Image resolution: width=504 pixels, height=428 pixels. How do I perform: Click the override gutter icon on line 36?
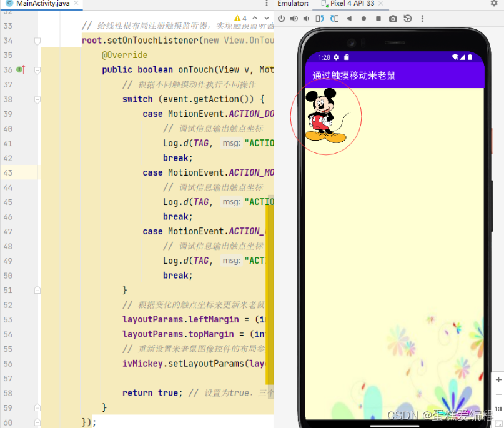tap(21, 69)
